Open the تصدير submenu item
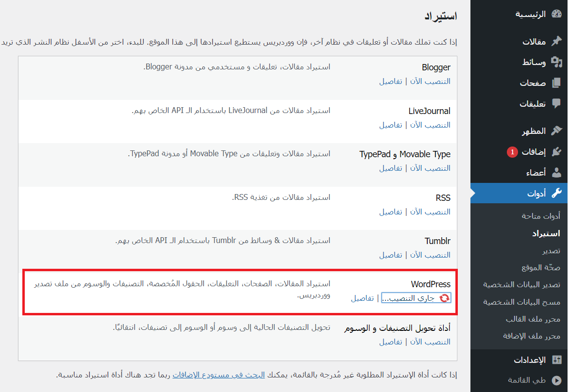 (551, 251)
